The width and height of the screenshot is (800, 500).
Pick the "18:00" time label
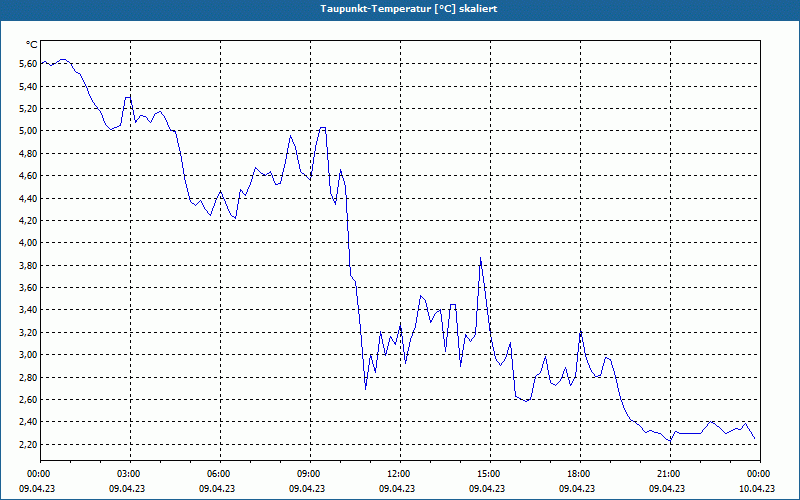click(x=581, y=474)
